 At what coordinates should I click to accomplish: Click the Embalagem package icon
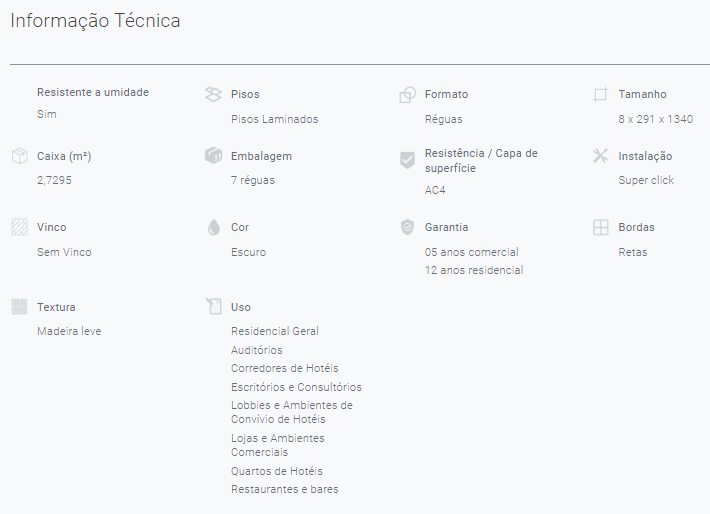(213, 156)
